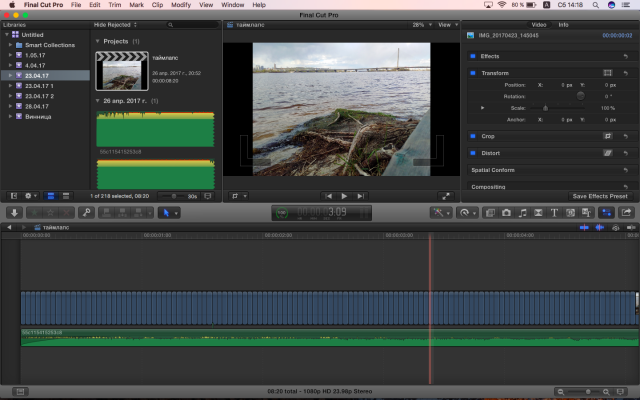Screen dimensions: 640x400
Task: Click the Unrate empty star button
Action: click(x=50, y=213)
